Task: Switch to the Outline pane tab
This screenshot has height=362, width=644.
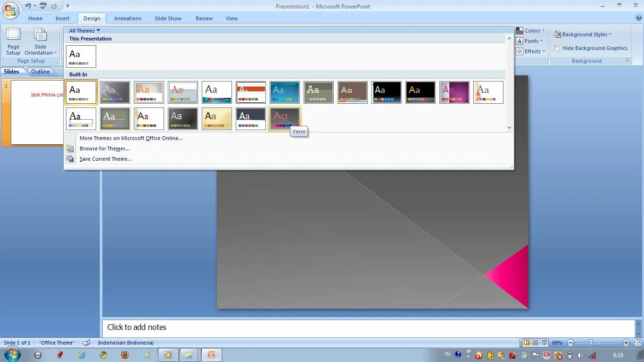Action: coord(41,72)
